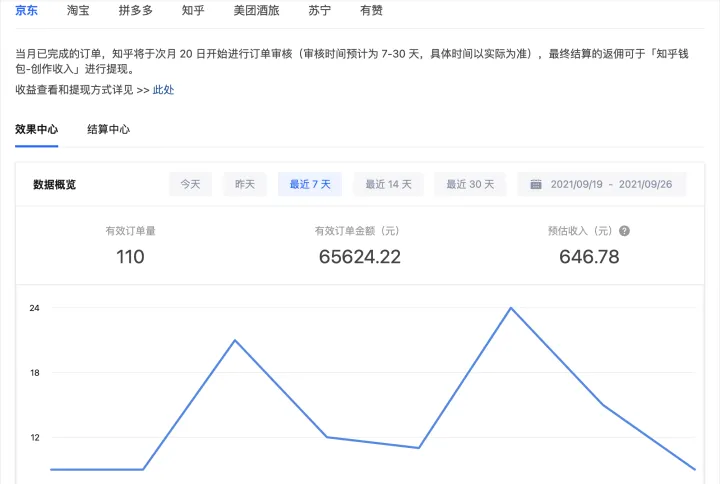Click the y-axis label 12
This screenshot has height=484, width=720.
tap(35, 438)
